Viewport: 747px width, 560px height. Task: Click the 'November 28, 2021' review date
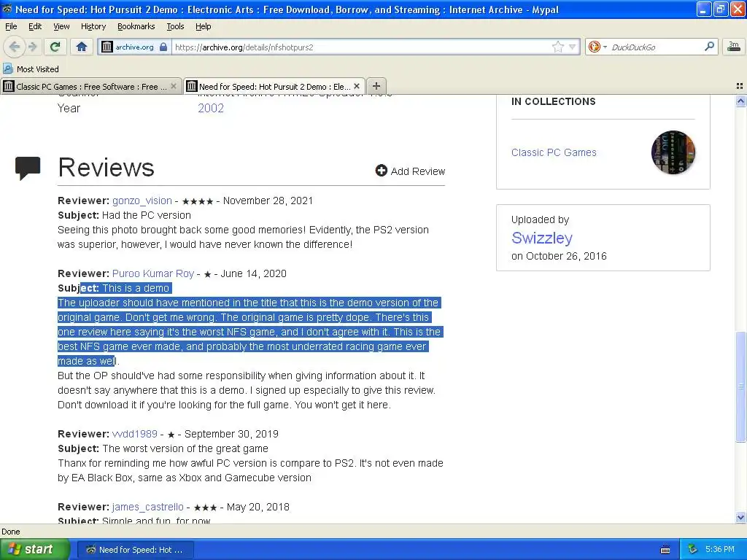click(268, 201)
